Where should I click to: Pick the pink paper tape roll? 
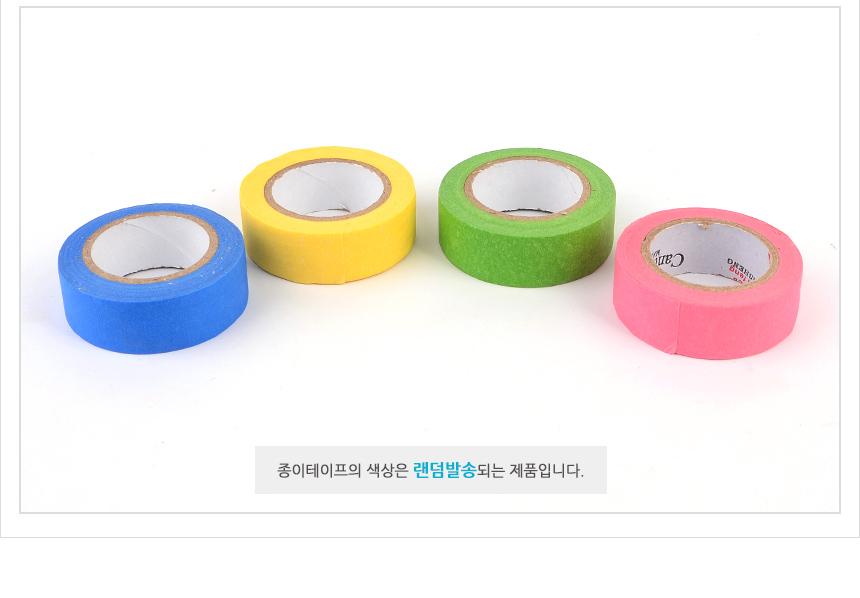(708, 283)
